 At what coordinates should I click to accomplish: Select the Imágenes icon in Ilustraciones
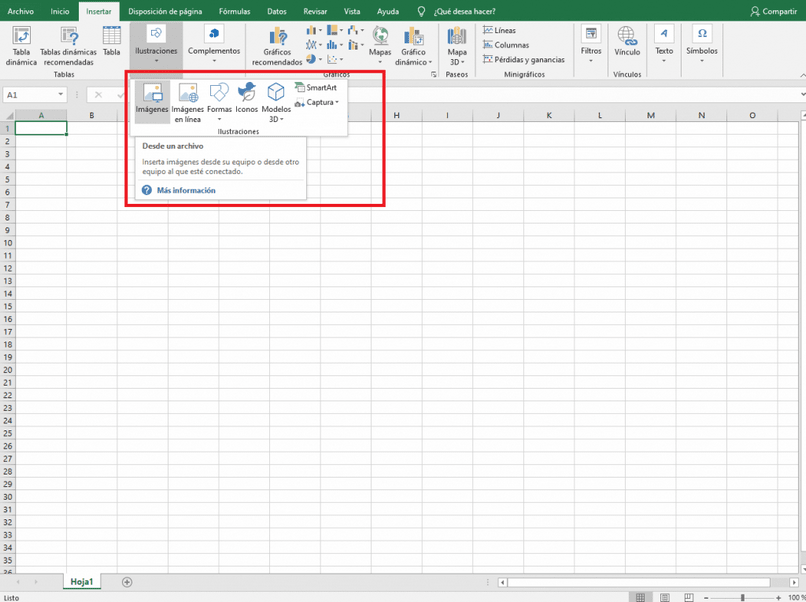coord(152,102)
